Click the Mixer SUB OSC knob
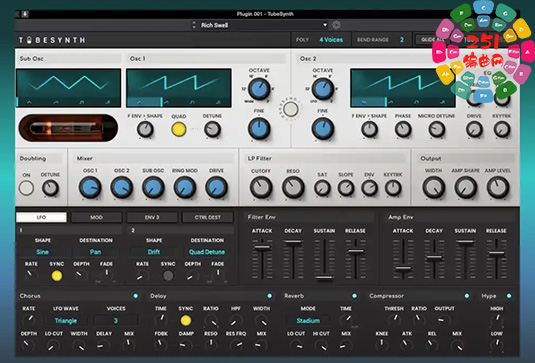This screenshot has width=535, height=363. [153, 187]
